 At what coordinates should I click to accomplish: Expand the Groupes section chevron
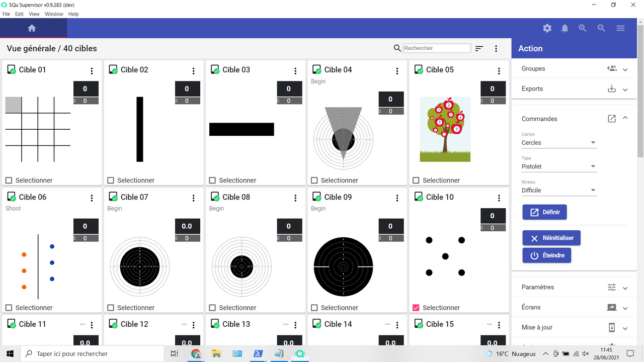(625, 68)
